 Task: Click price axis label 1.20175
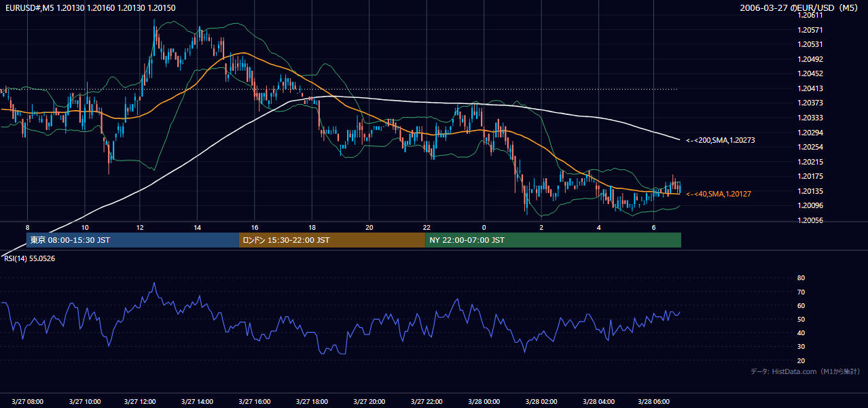click(x=810, y=177)
